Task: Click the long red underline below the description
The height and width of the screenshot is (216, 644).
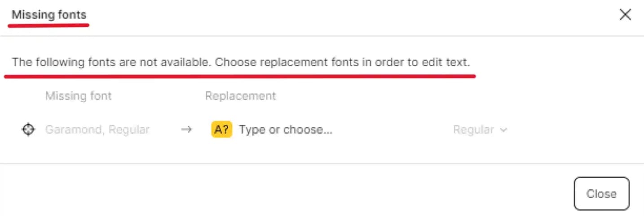Action: click(240, 76)
